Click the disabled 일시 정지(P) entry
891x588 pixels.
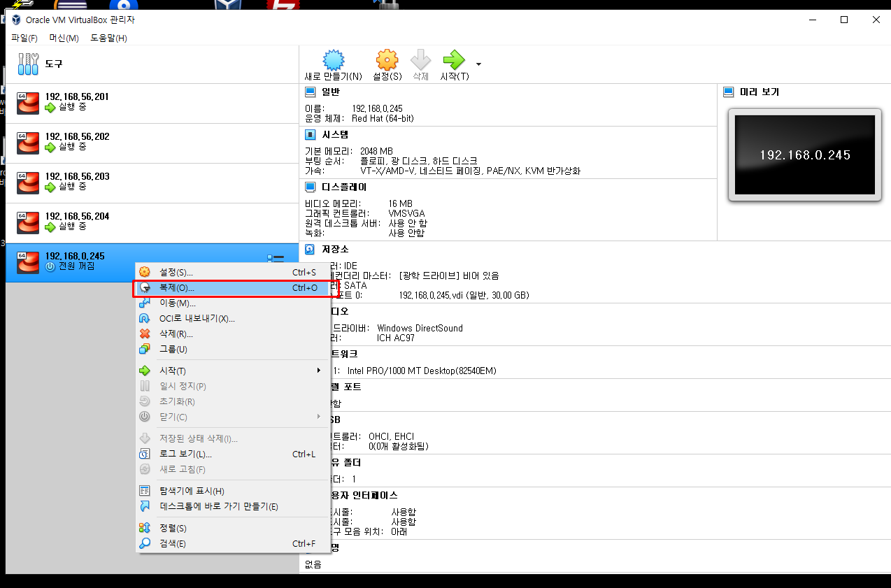pyautogui.click(x=233, y=386)
